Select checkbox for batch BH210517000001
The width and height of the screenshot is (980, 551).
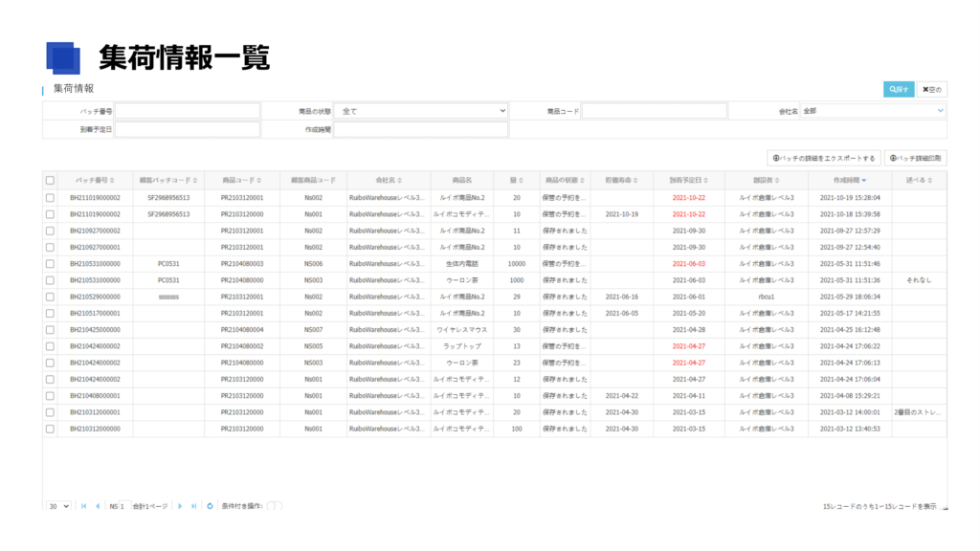coord(50,313)
